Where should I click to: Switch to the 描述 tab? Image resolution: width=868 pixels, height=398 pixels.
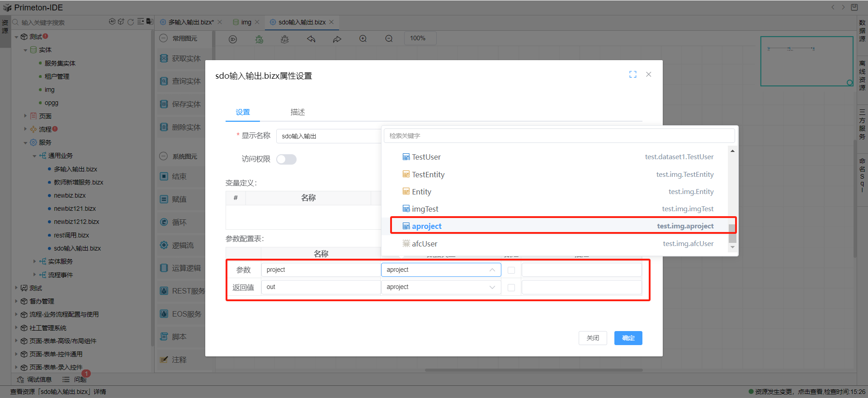pyautogui.click(x=297, y=112)
